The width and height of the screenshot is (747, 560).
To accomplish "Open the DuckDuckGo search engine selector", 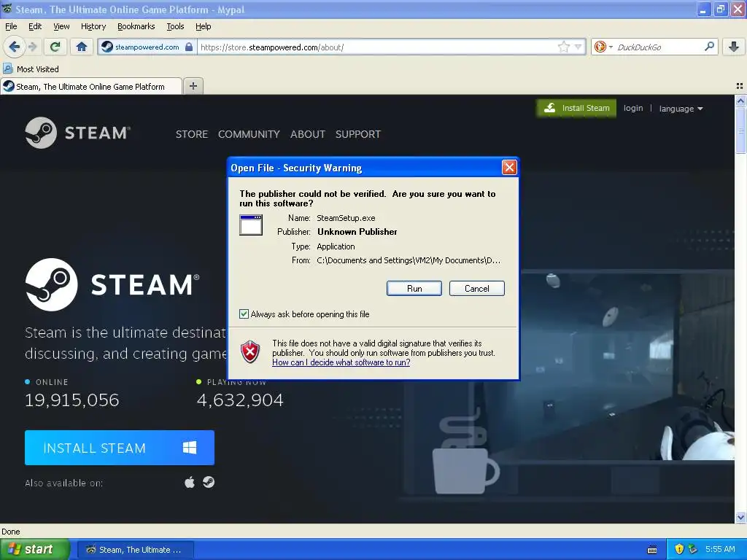I will (603, 47).
